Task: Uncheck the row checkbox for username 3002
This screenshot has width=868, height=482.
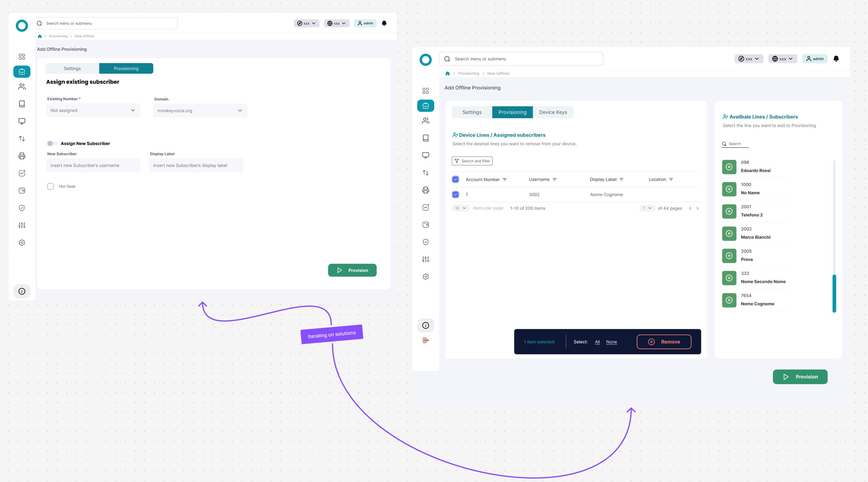Action: tap(455, 195)
